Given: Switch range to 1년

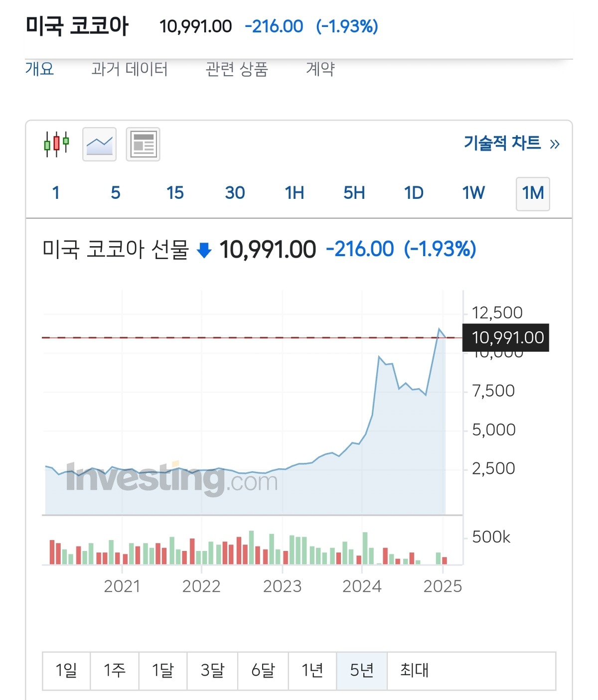Looking at the screenshot, I should click(x=312, y=671).
